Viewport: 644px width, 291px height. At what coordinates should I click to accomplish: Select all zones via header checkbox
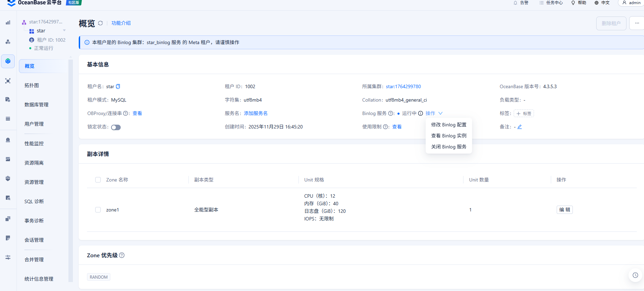point(98,180)
